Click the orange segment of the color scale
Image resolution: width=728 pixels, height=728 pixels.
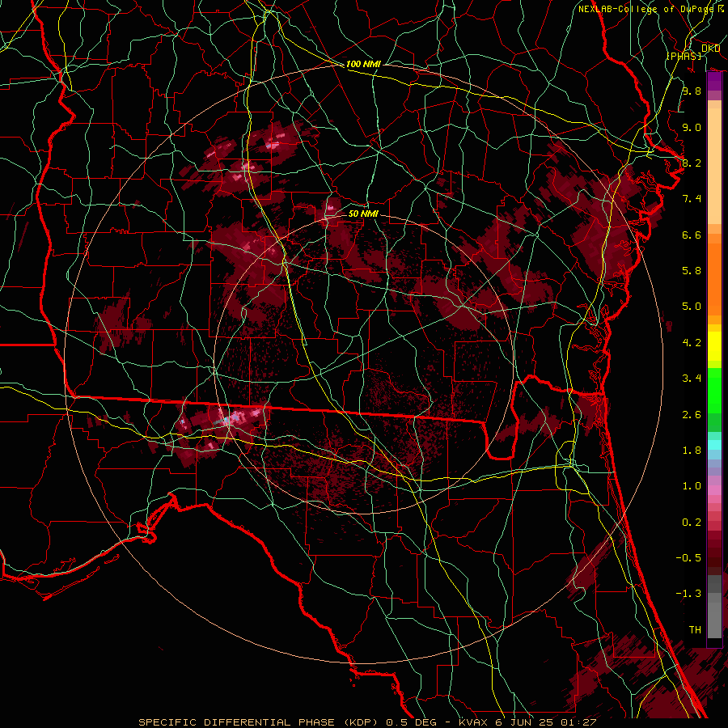714,274
